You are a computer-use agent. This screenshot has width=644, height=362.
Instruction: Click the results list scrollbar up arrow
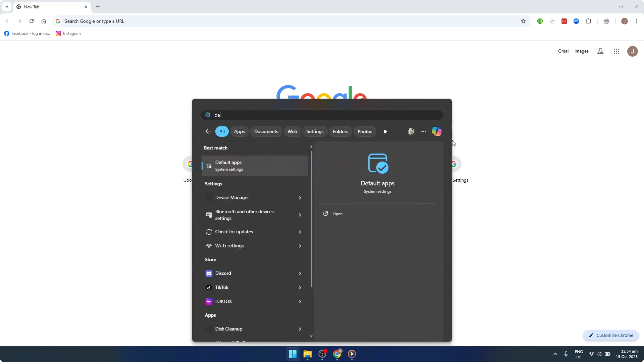click(311, 147)
